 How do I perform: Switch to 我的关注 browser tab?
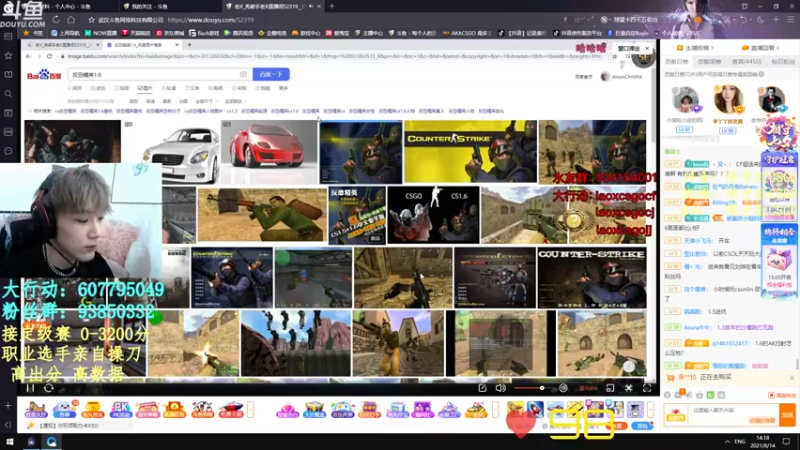pyautogui.click(x=147, y=6)
